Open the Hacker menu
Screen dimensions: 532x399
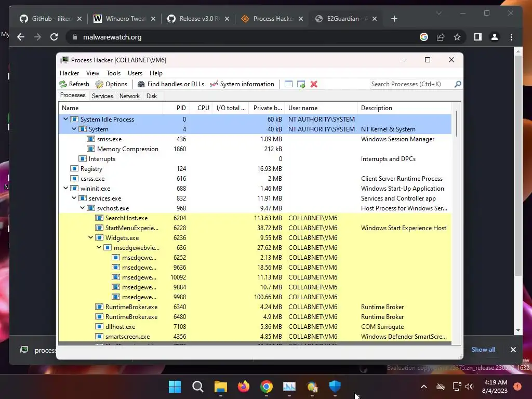(x=69, y=73)
